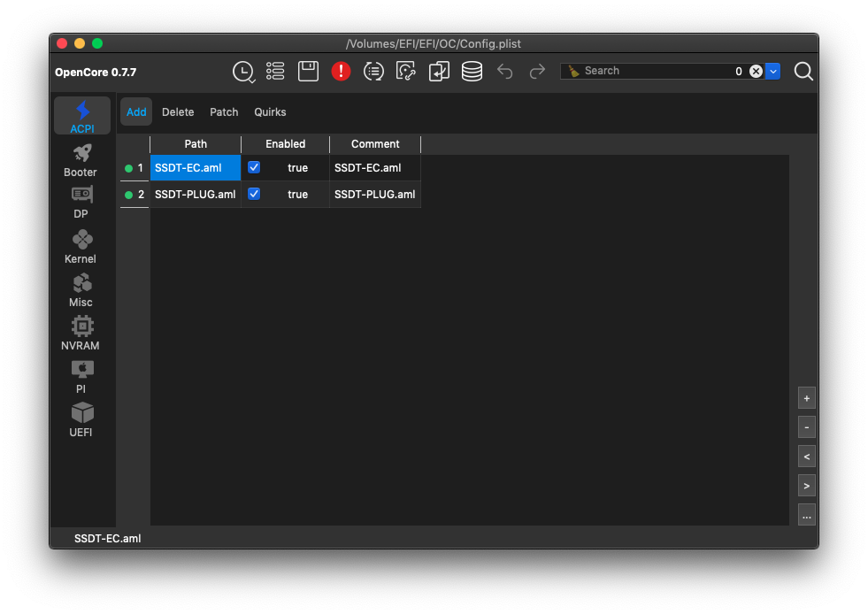Image resolution: width=868 pixels, height=614 pixels.
Task: Click the list view toolbar icon
Action: (275, 71)
